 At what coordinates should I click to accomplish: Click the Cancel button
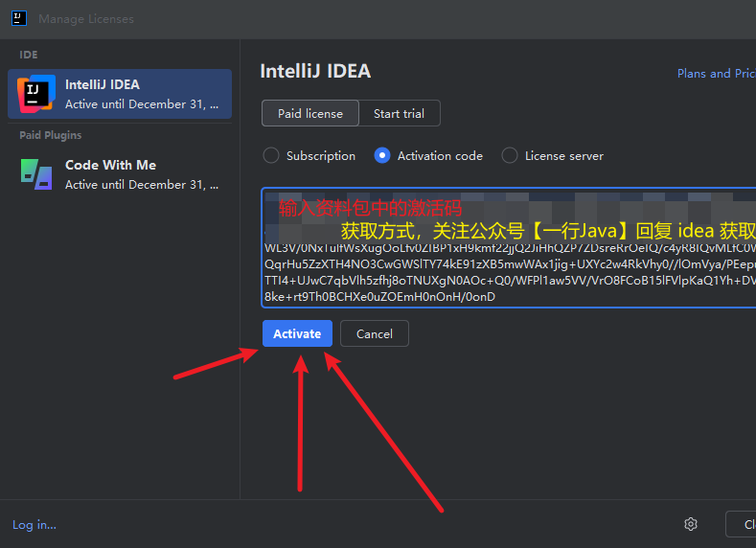click(x=374, y=333)
